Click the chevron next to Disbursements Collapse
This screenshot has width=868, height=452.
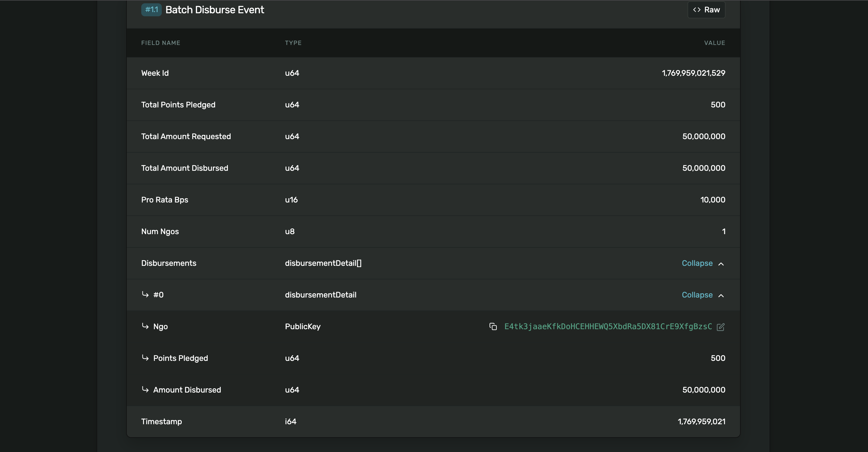(721, 264)
